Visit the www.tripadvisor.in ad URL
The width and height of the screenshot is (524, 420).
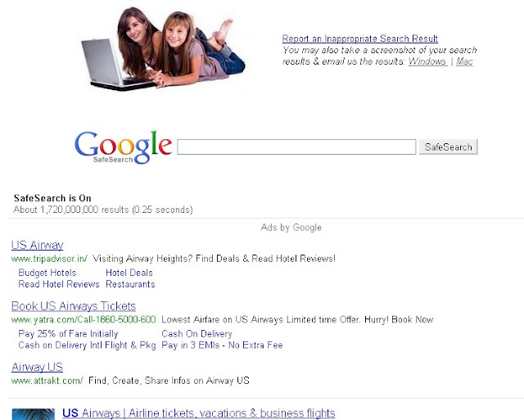tap(49, 259)
